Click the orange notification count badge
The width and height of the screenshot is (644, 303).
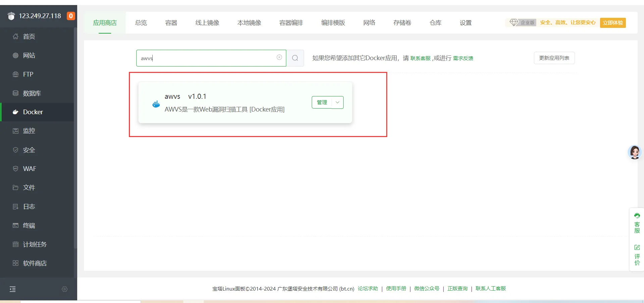pyautogui.click(x=71, y=16)
